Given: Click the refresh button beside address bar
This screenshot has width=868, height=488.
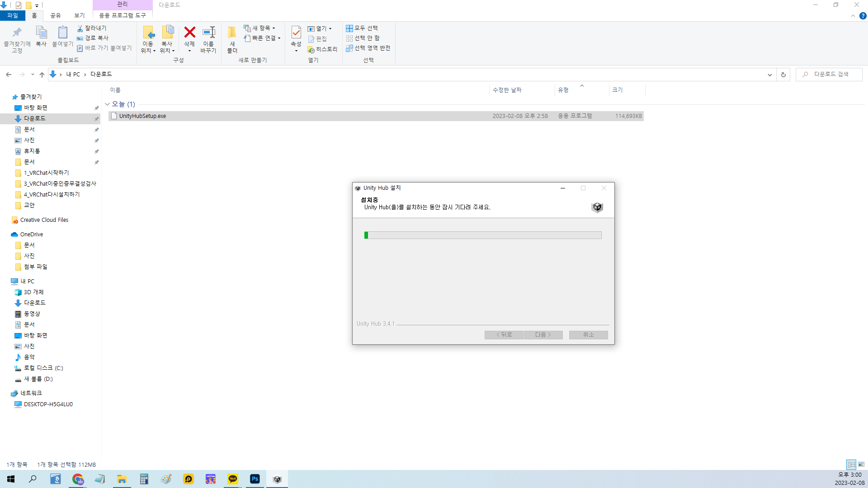Looking at the screenshot, I should pos(783,75).
